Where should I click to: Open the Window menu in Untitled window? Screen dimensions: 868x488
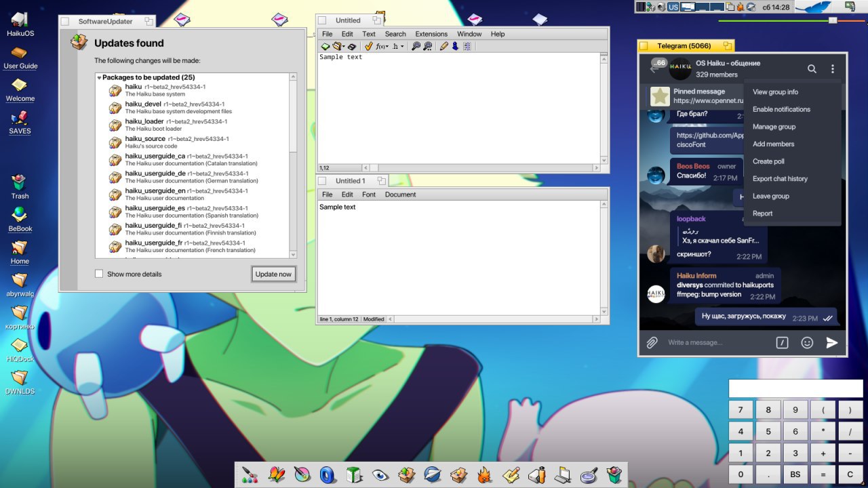pos(469,34)
